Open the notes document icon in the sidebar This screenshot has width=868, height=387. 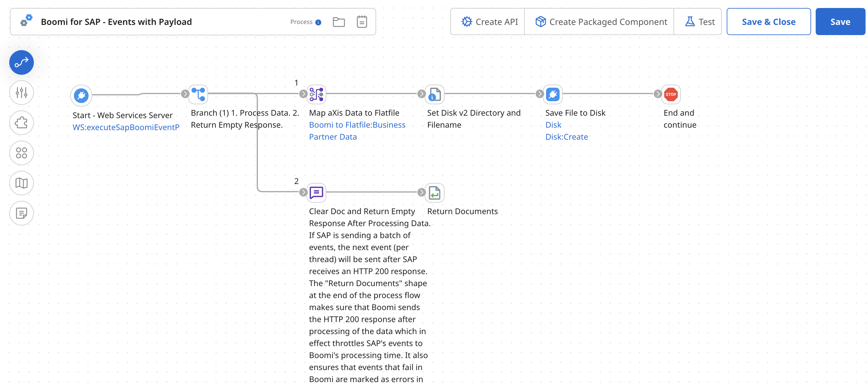tap(21, 213)
